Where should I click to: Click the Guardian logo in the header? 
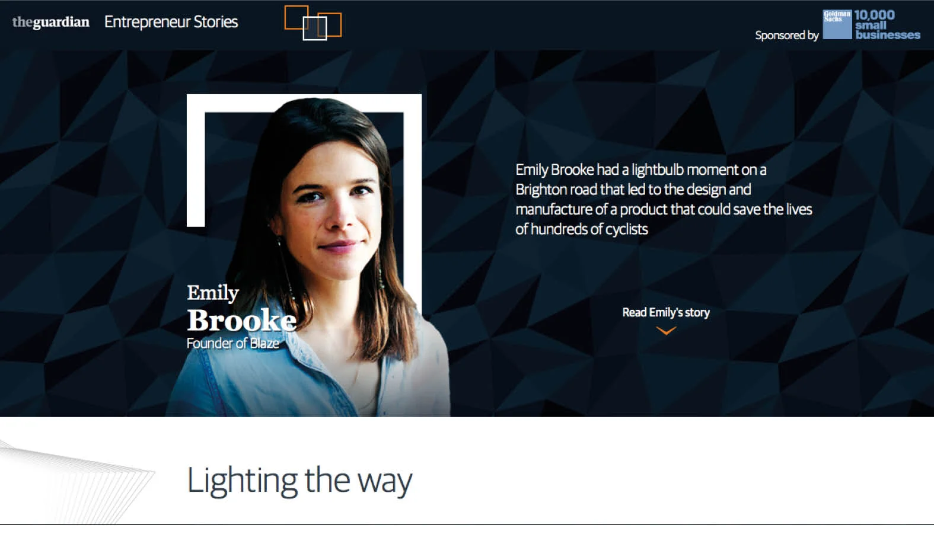pyautogui.click(x=50, y=23)
